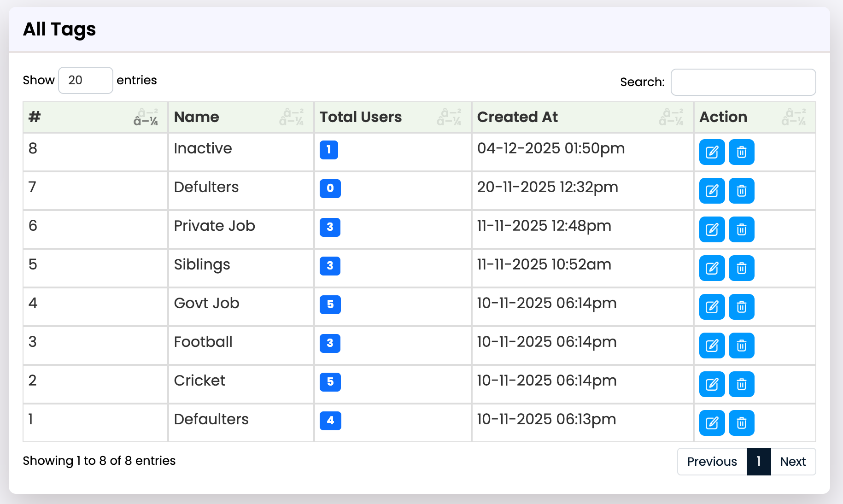Click the Previous pagination button
Screen dimensions: 843x504
point(712,462)
